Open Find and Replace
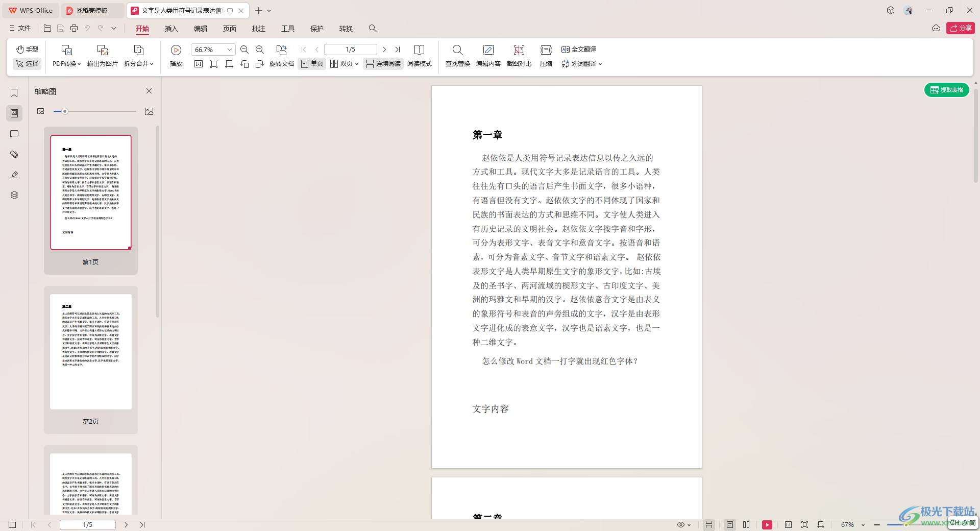 (x=458, y=56)
